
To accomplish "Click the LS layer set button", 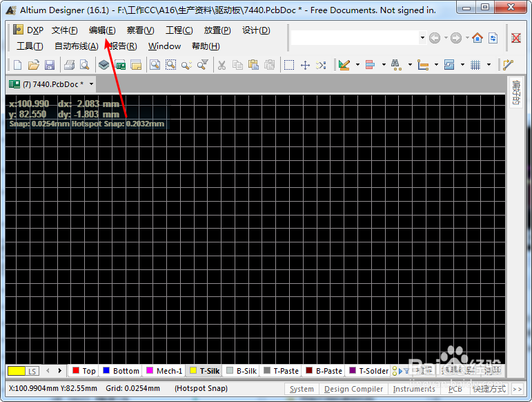I will 32,371.
